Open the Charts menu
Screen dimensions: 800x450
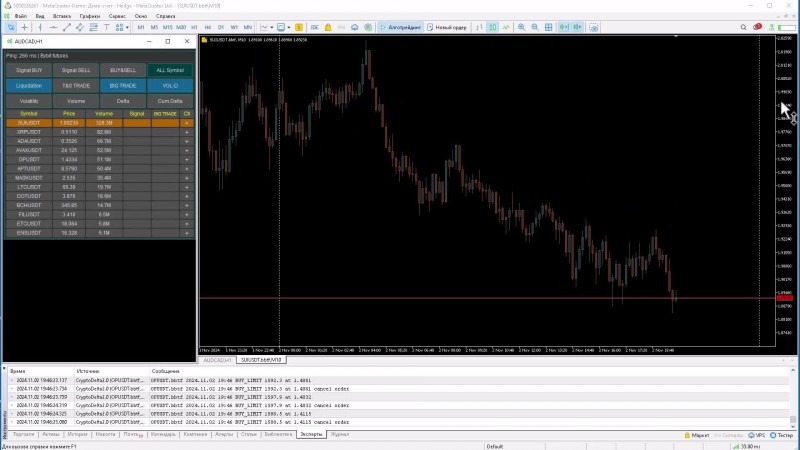[90, 16]
